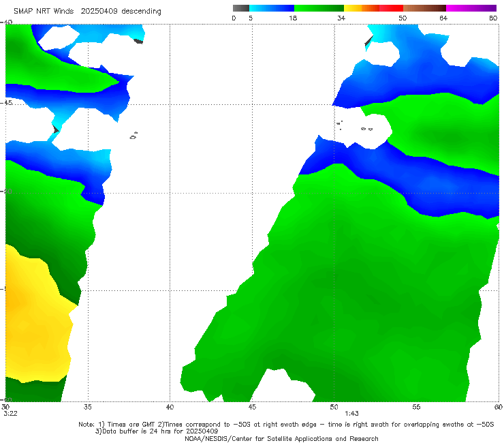Viewport: 504px width, 443px height.
Task: Click the red segment of the color bar
Action: (391, 8)
